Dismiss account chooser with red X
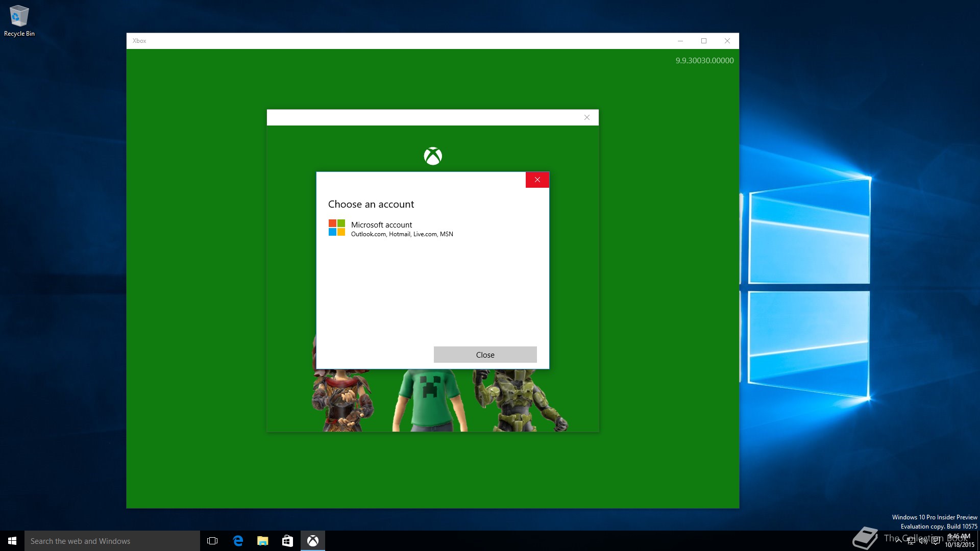This screenshot has height=551, width=980. pos(537,180)
